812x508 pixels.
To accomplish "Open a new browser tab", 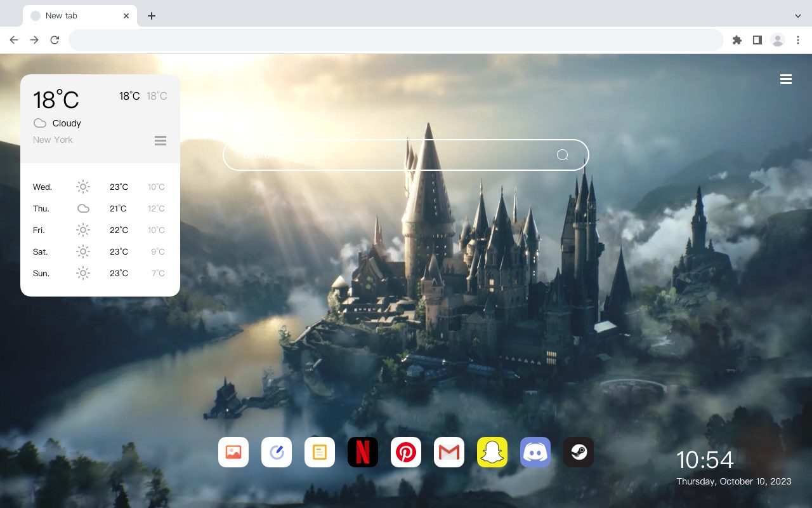I will click(151, 16).
